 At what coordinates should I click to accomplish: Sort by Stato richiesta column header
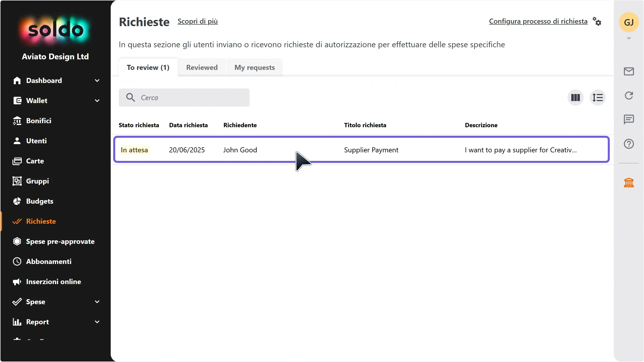(x=139, y=125)
